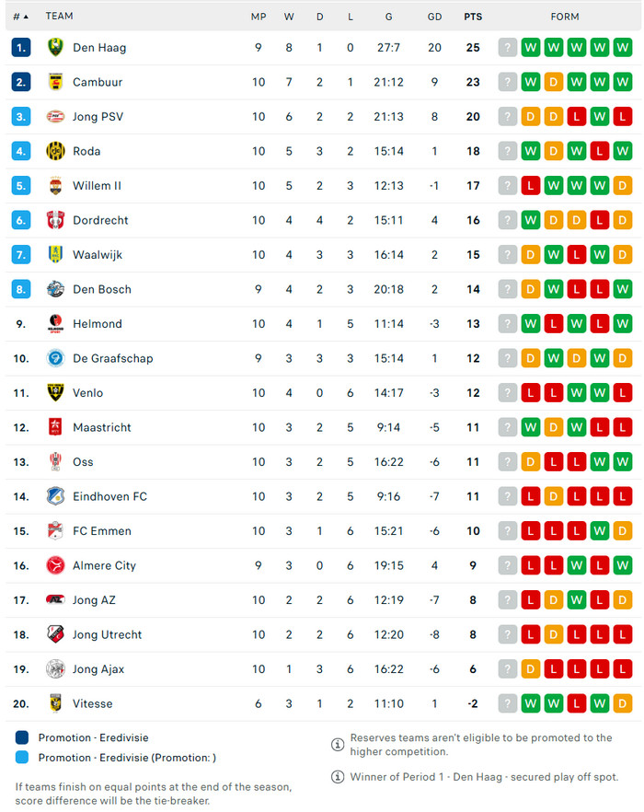Click the dark blue Promotion - Eredivisie swatch
This screenshot has width=644, height=812.
click(22, 737)
